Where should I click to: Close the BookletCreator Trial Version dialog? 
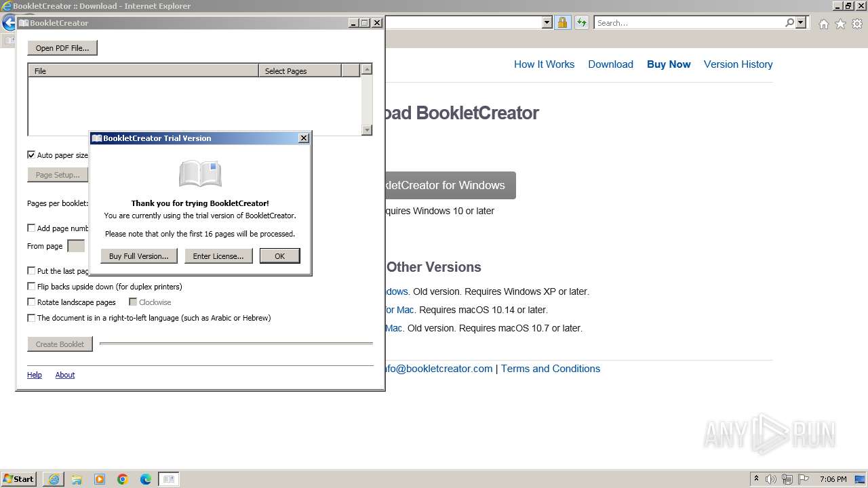click(x=304, y=138)
